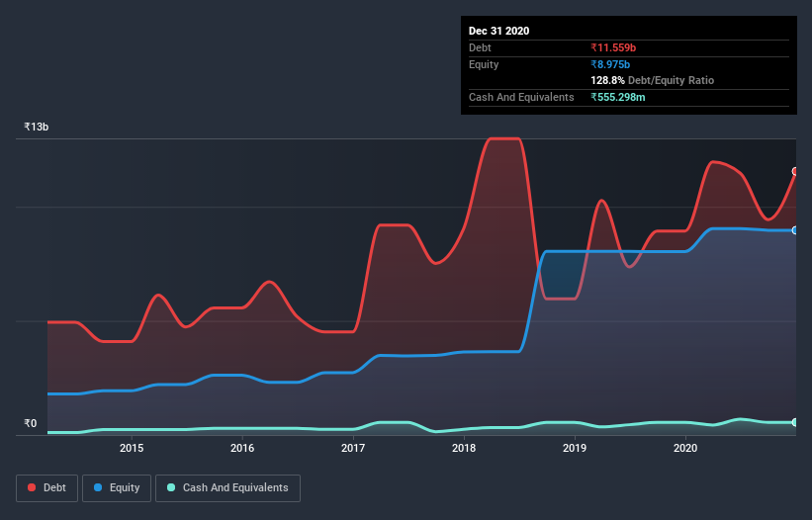
Task: Click the 2019 x-axis label
Action: click(575, 448)
